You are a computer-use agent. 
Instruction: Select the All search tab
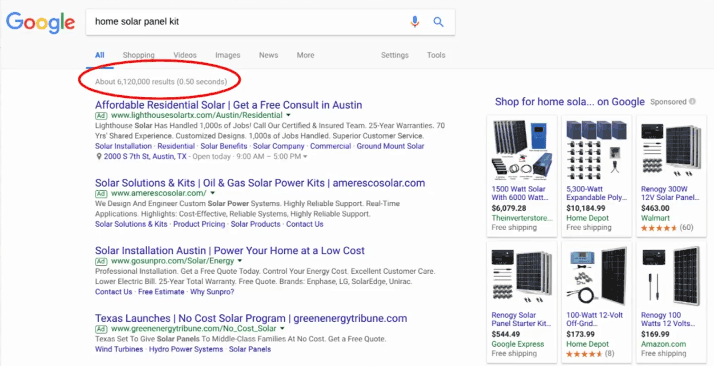tap(100, 55)
